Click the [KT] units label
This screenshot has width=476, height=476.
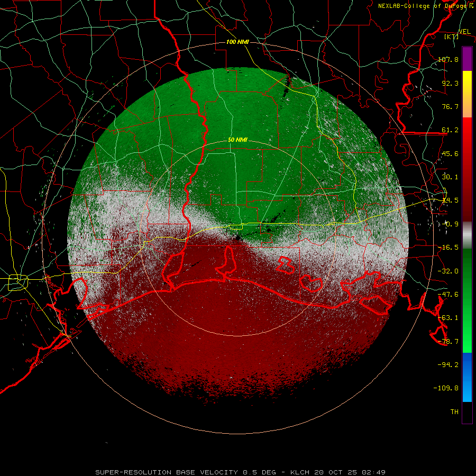click(x=451, y=36)
